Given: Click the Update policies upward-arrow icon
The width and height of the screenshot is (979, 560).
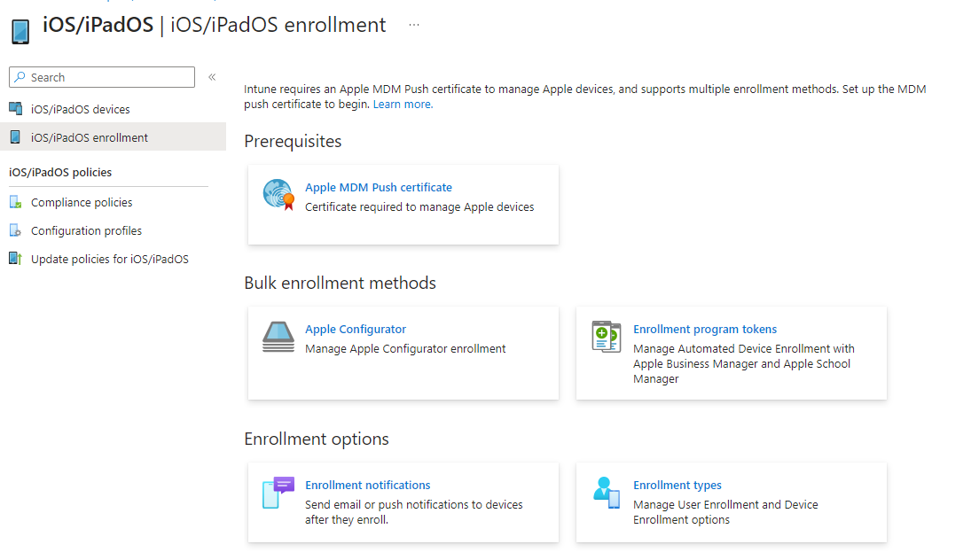Looking at the screenshot, I should point(15,258).
